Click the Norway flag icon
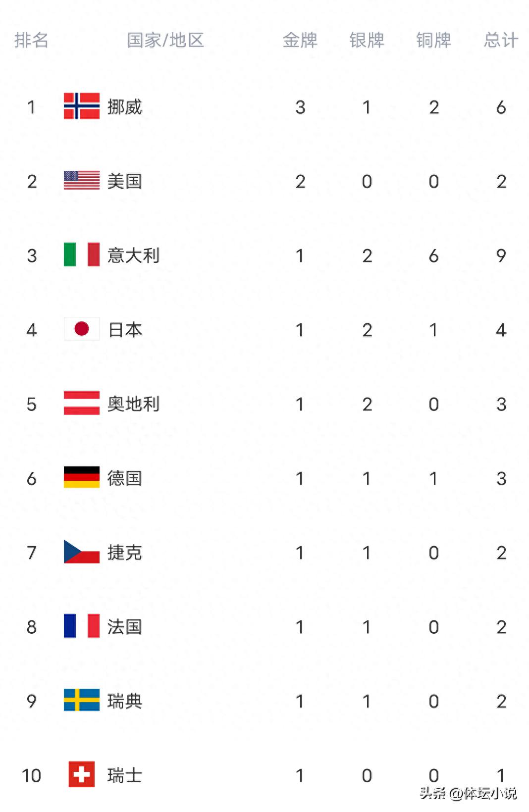529x812 pixels. (x=82, y=106)
